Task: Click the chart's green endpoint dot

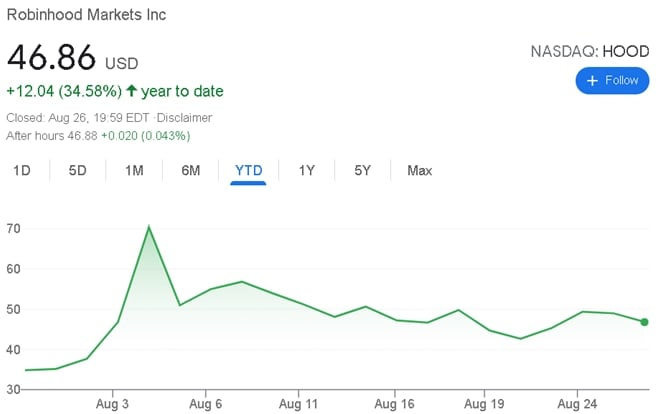Action: [645, 322]
